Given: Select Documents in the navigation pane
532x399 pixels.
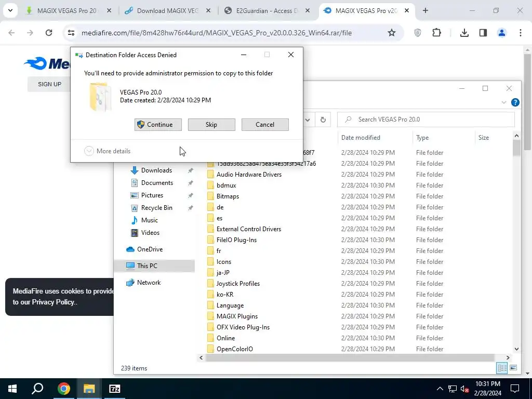Looking at the screenshot, I should (x=157, y=183).
